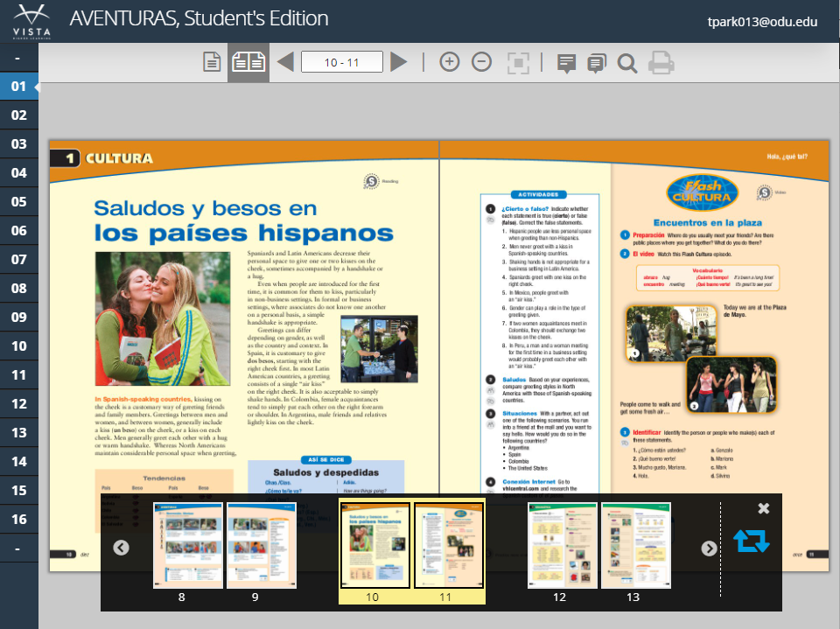840x629 pixels.
Task: Click the '¿Cierto o falso?' activity title
Action: pyautogui.click(x=525, y=209)
